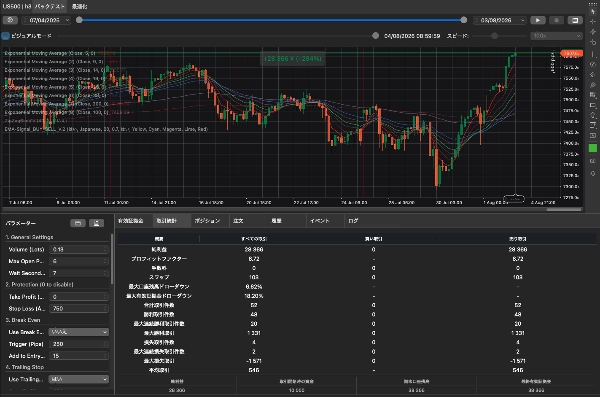Click the right handle of date range slider
Screen dimensions: 600x397
[x=464, y=20]
